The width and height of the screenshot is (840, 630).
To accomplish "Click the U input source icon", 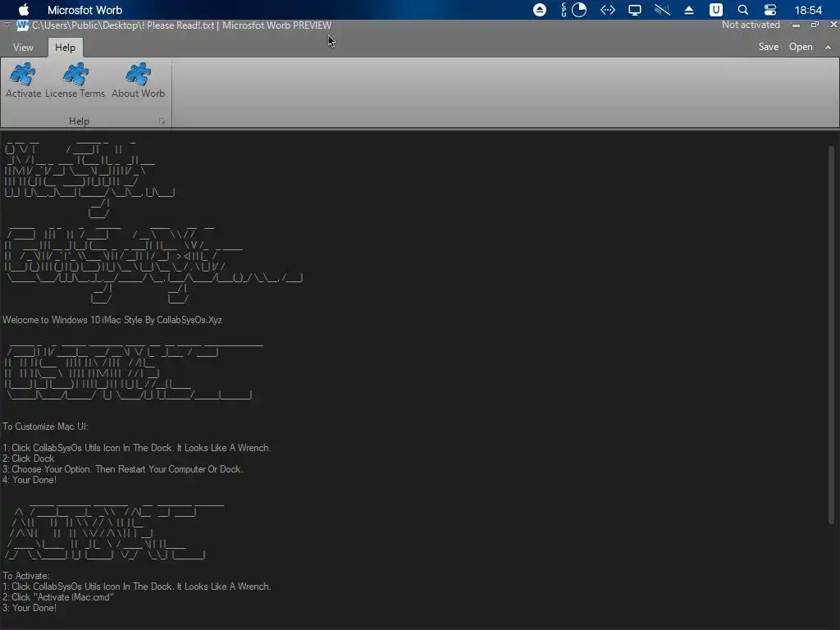I will (715, 10).
